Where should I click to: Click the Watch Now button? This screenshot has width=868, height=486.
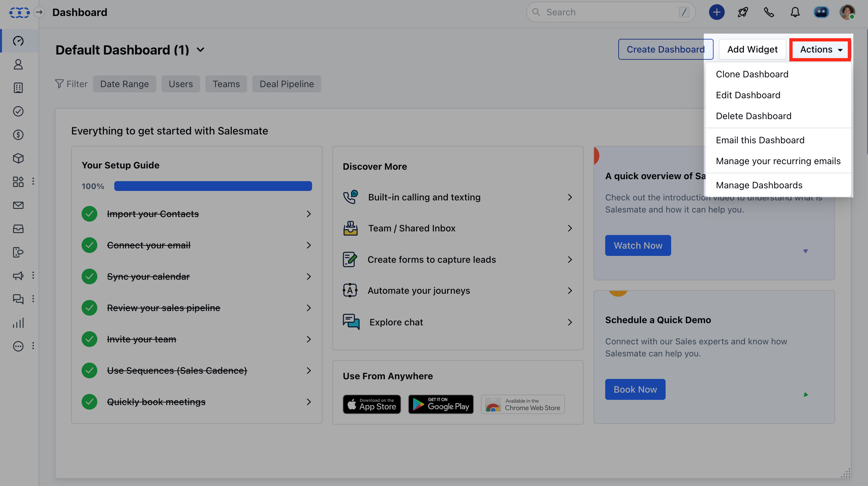tap(638, 245)
